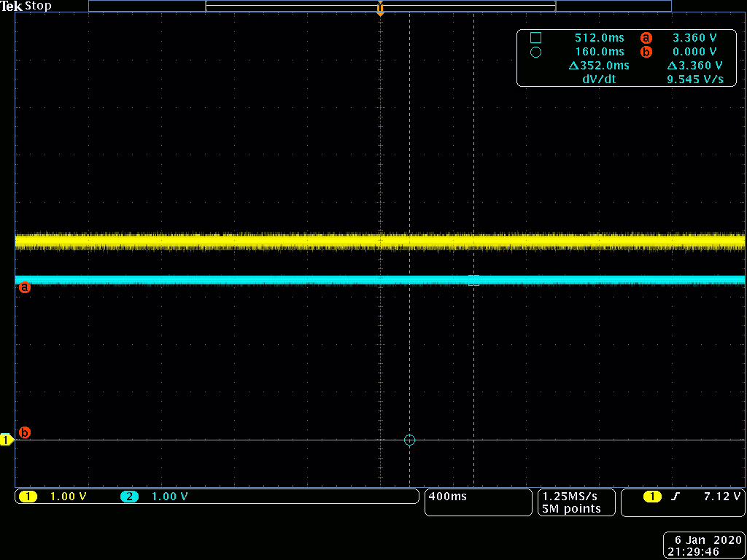
Task: Click the trigger rising edge slope icon
Action: pos(675,497)
